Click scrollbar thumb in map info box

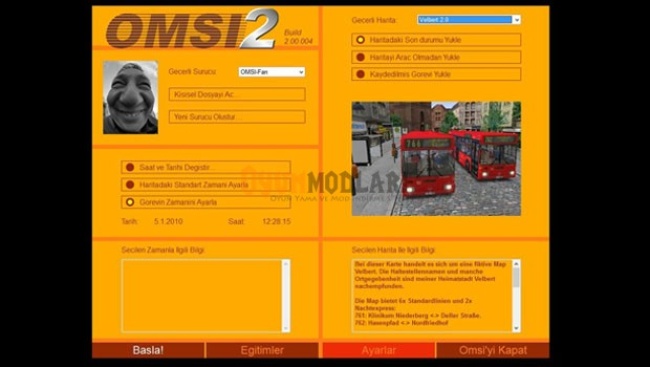click(x=516, y=277)
